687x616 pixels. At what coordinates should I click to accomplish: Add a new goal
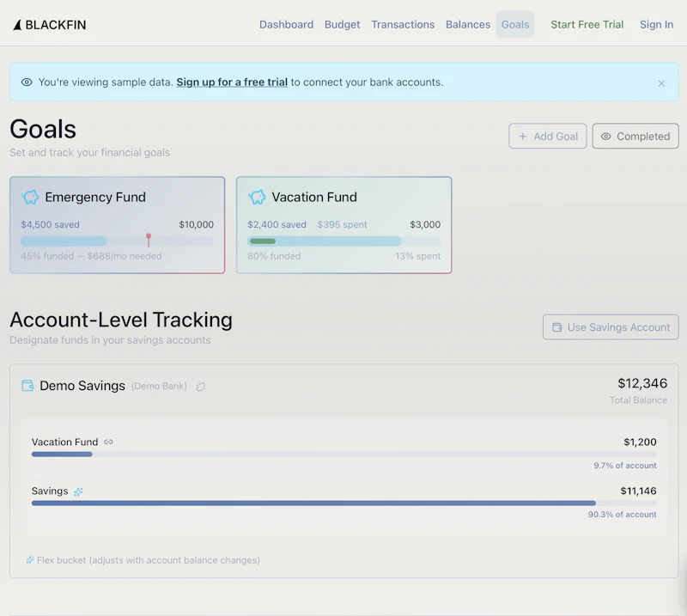pos(547,136)
